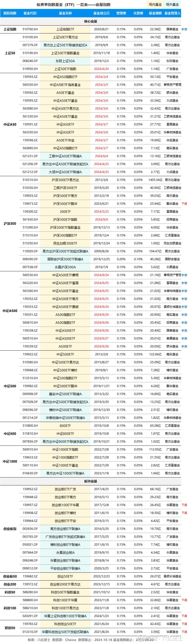Click the 基金管理人 column header

tap(172, 13)
